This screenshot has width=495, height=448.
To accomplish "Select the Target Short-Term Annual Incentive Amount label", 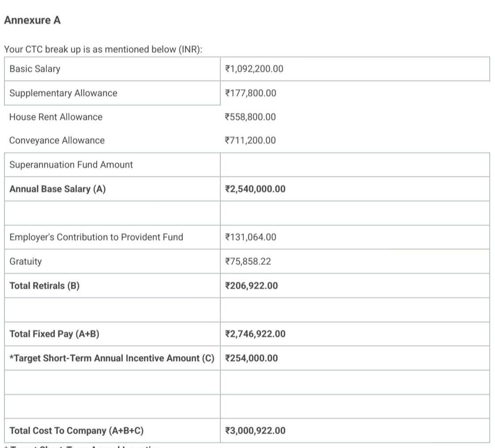I will 112,358.
